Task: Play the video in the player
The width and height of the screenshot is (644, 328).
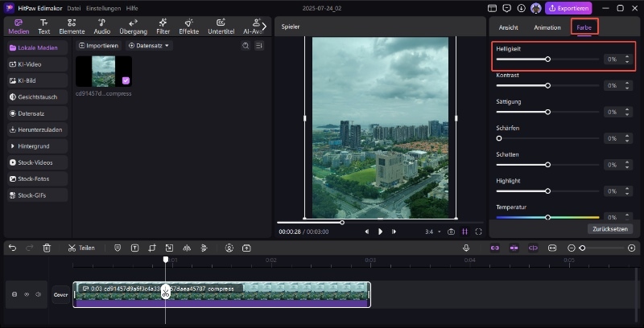Action: (380, 232)
